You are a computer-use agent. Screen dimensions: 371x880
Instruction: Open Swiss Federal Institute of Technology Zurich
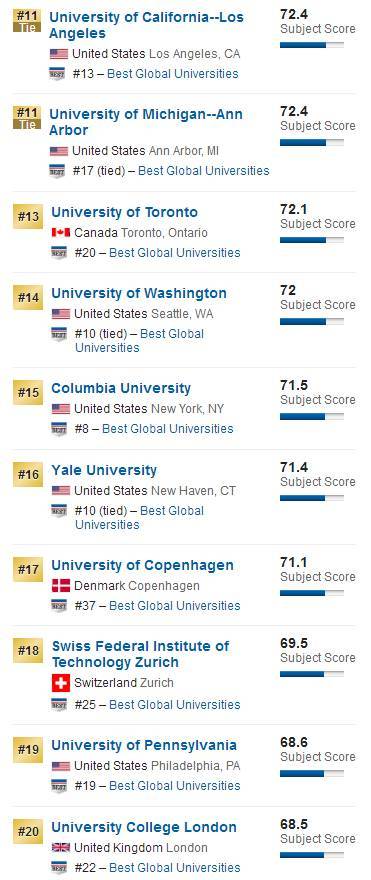tap(140, 654)
